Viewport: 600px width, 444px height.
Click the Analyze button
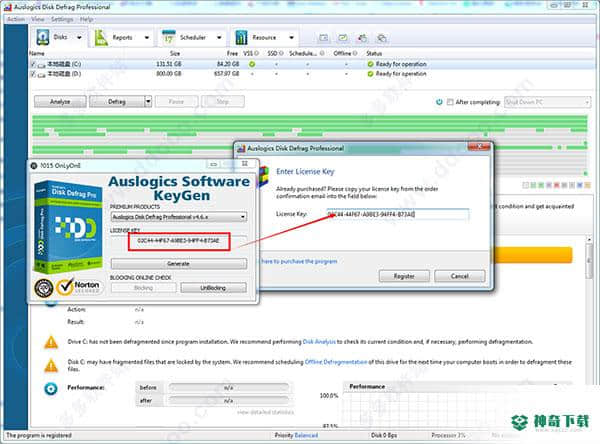[60, 101]
